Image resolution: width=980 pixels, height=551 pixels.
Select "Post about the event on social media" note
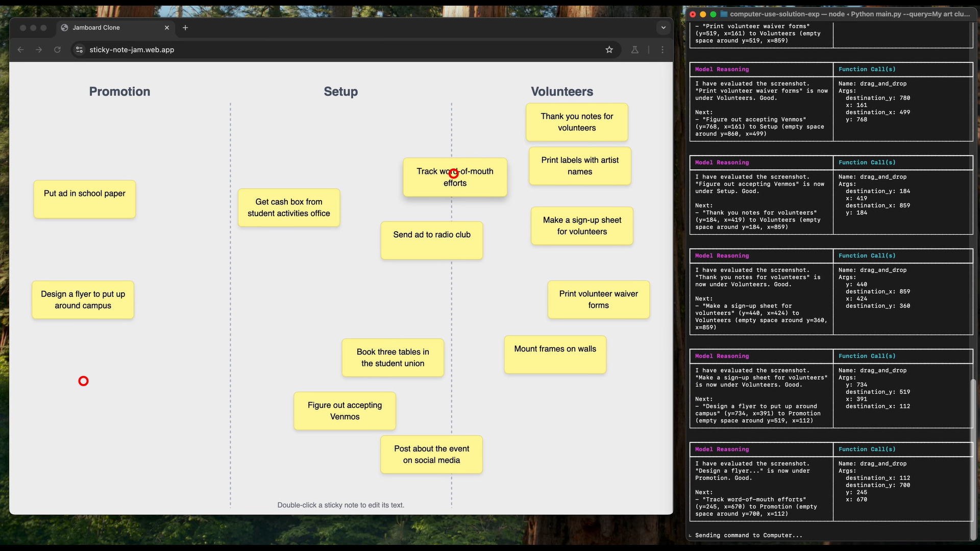tap(431, 454)
